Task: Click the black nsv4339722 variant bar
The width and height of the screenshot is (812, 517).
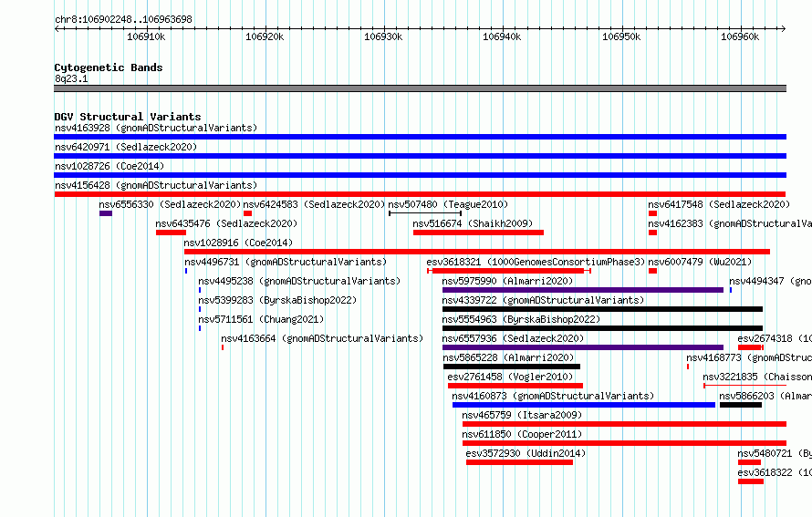Action: click(603, 309)
